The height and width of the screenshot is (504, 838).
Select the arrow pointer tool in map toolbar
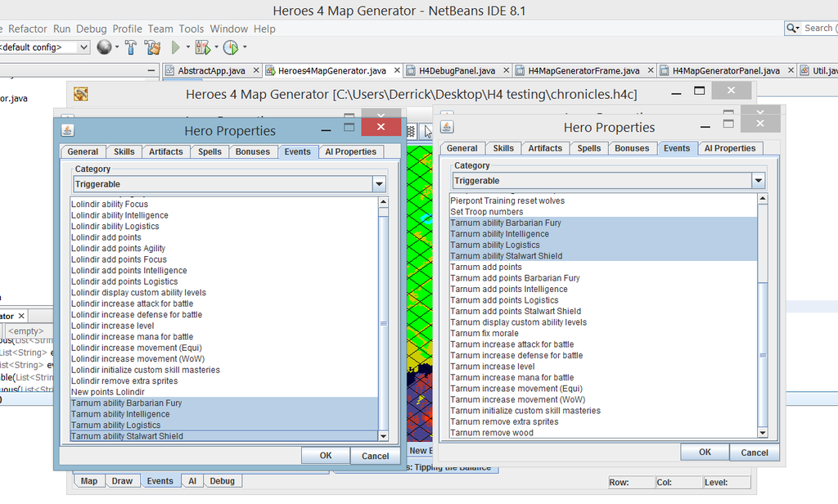pyautogui.click(x=427, y=132)
